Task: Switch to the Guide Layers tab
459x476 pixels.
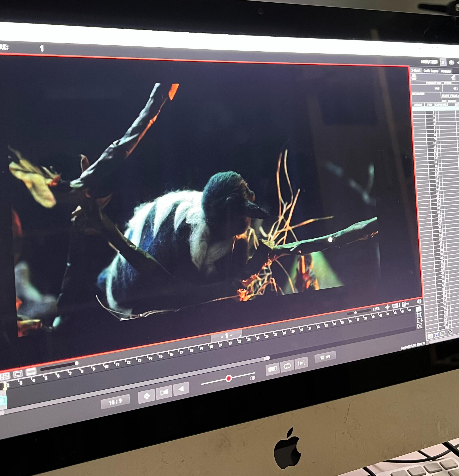Action: click(x=431, y=71)
